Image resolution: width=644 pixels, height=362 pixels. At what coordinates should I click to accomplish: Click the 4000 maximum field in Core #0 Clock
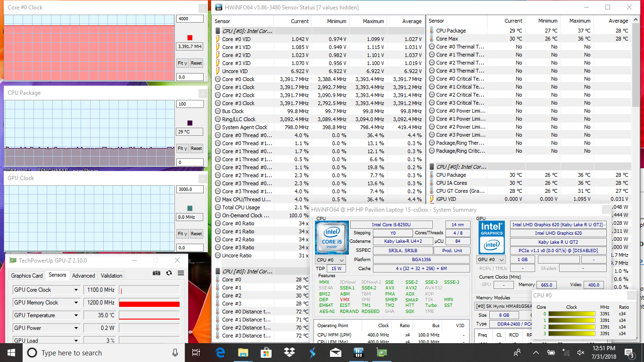coord(190,19)
